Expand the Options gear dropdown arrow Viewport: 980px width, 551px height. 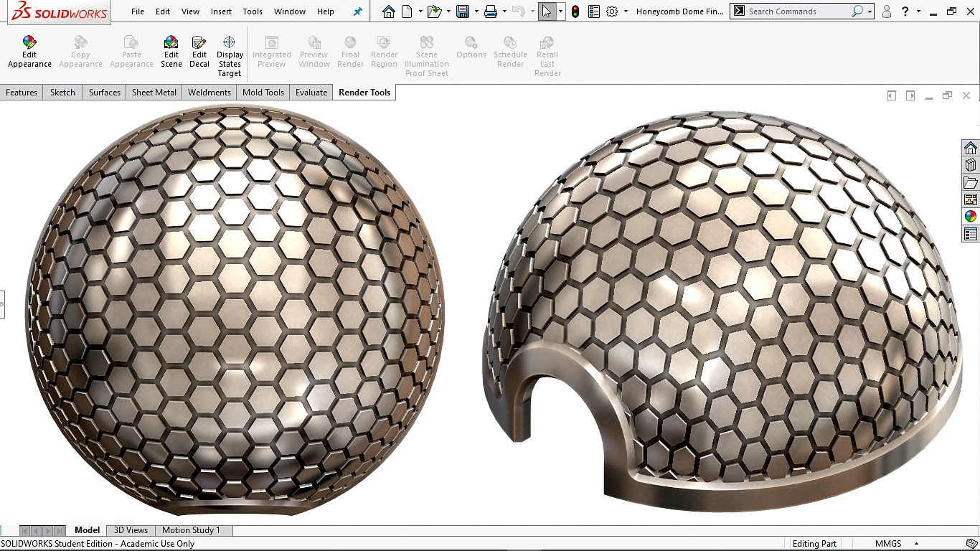tap(626, 11)
